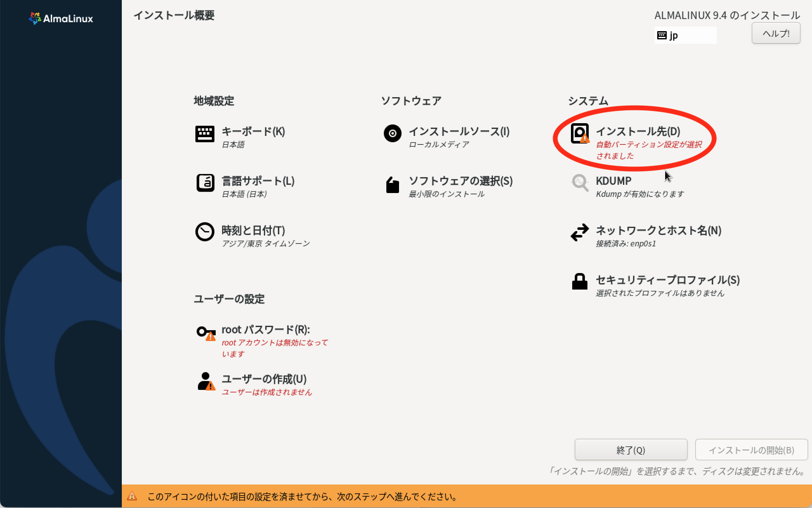Click the 終了(Q) button
812x508 pixels.
coord(631,450)
